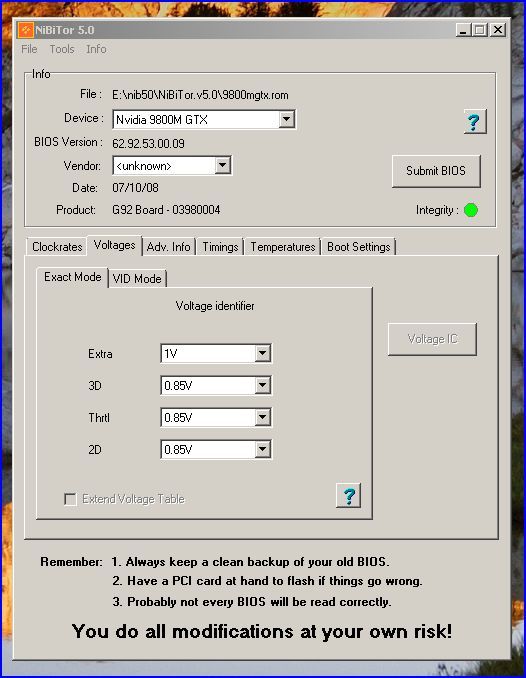Maximize the NiBiTor window
The height and width of the screenshot is (678, 526).
point(480,30)
